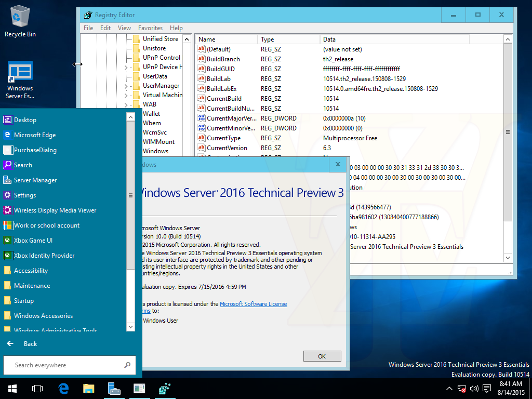Expand the UPnP Device Host registry key
The image size is (532, 399).
pos(126,67)
